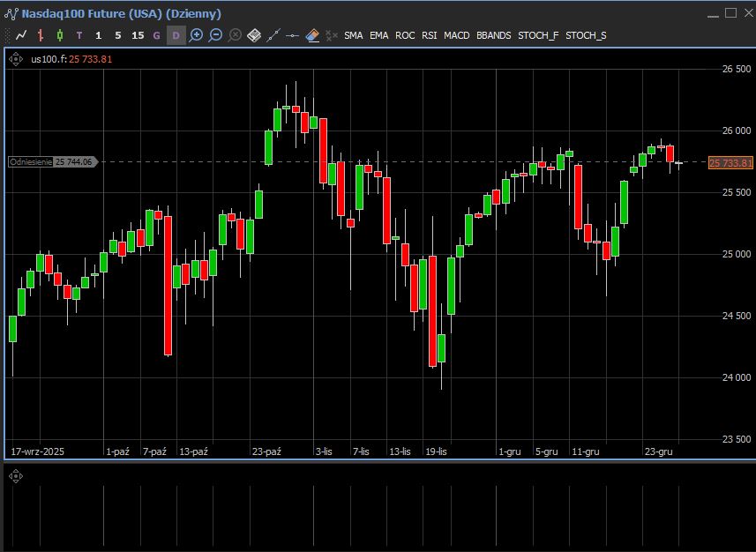Enable the weekly interval G button
Screen dimensions: 756x552
point(157,35)
